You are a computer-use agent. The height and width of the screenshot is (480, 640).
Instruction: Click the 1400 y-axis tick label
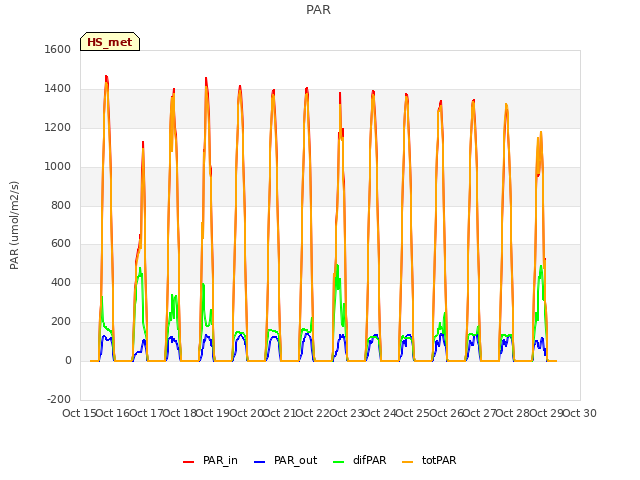click(58, 89)
